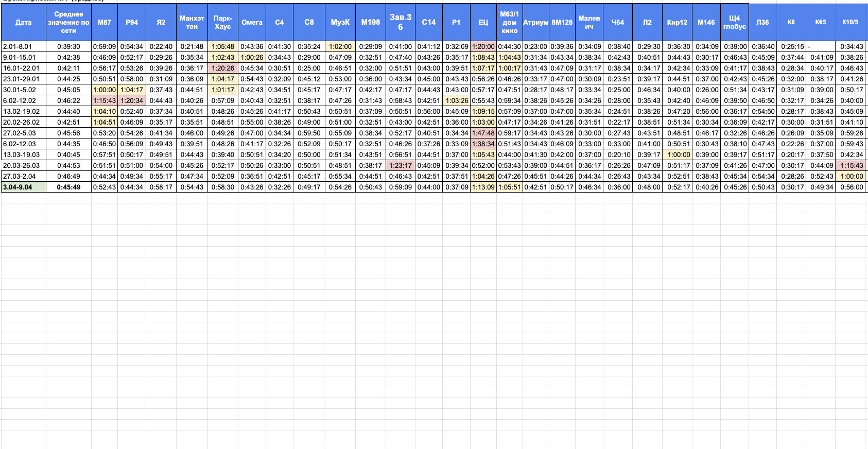Select "1:00:00" in the К10/5 column

(x=852, y=176)
